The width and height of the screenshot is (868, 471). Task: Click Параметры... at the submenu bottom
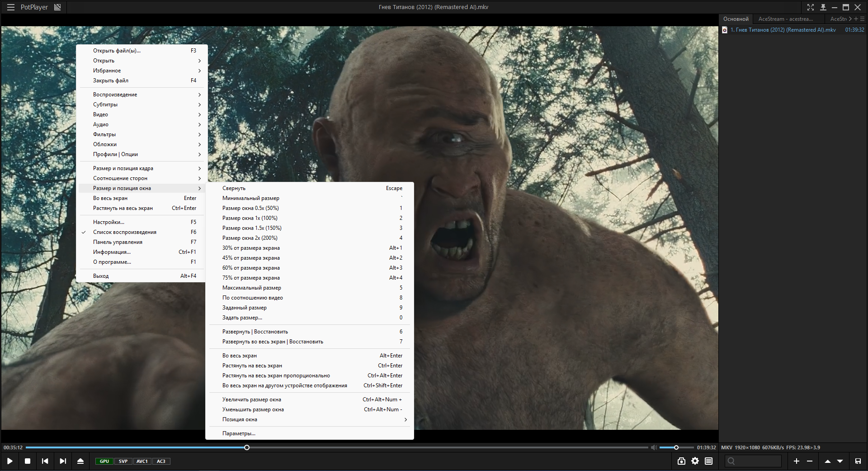[x=239, y=433]
